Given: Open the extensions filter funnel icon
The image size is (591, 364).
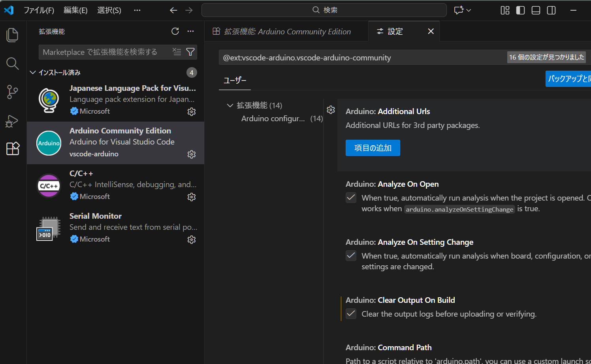Looking at the screenshot, I should pyautogui.click(x=190, y=52).
